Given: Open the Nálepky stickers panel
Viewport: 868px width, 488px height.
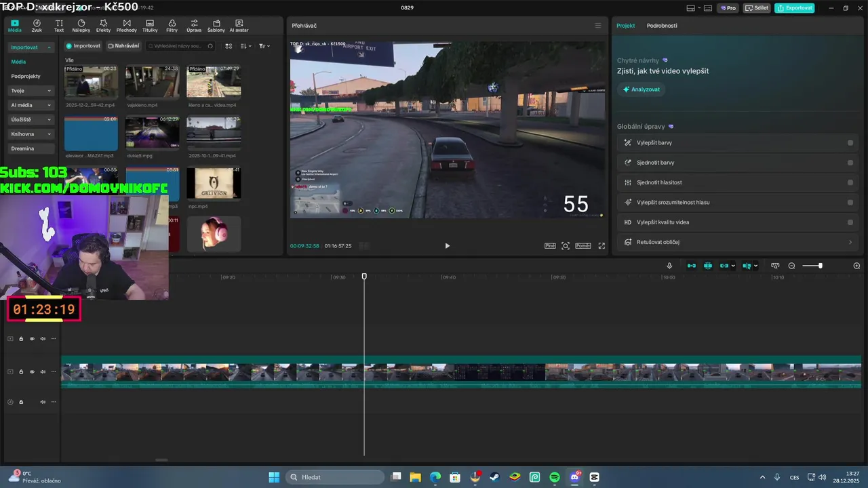Looking at the screenshot, I should [x=81, y=26].
